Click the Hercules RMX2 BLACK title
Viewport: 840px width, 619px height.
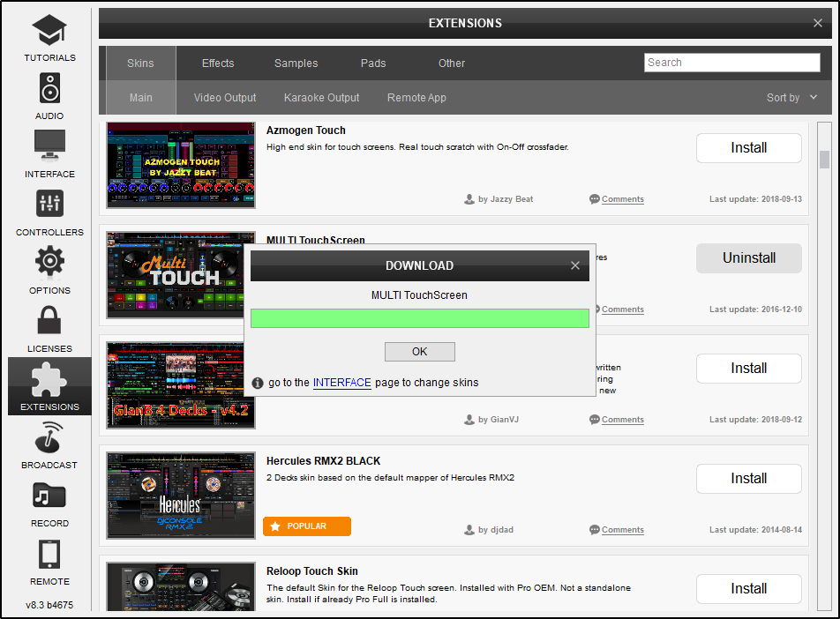pyautogui.click(x=324, y=461)
